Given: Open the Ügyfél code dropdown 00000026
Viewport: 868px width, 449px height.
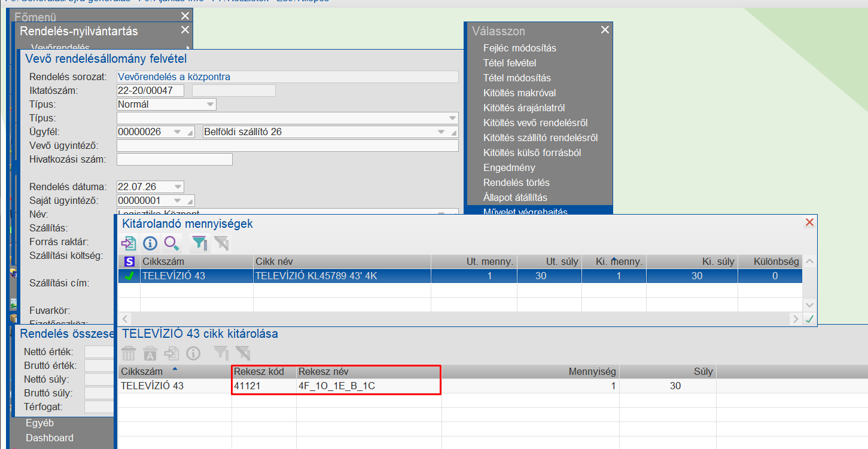Looking at the screenshot, I should click(176, 132).
